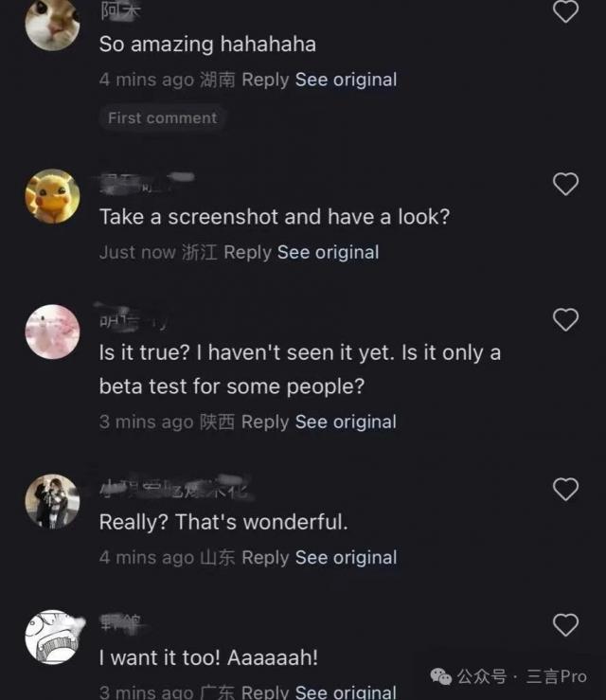Like the "So amazing hahahaha" comment
The width and height of the screenshot is (606, 700).
click(565, 11)
